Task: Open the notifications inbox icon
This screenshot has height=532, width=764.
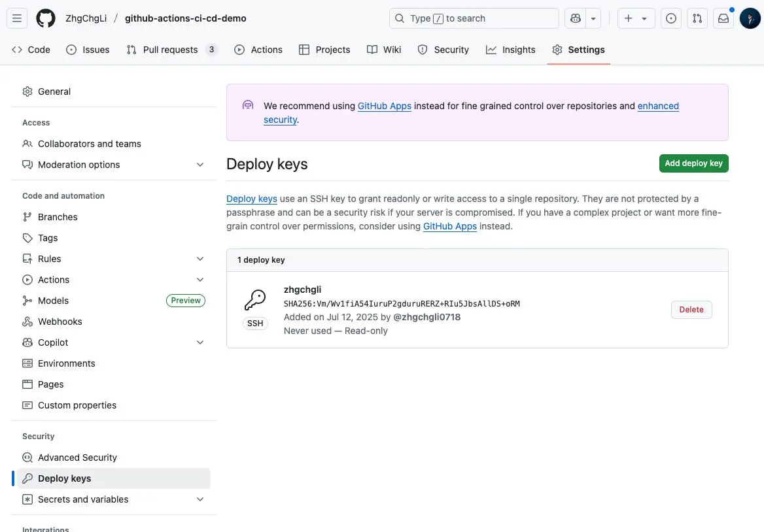Action: [723, 18]
